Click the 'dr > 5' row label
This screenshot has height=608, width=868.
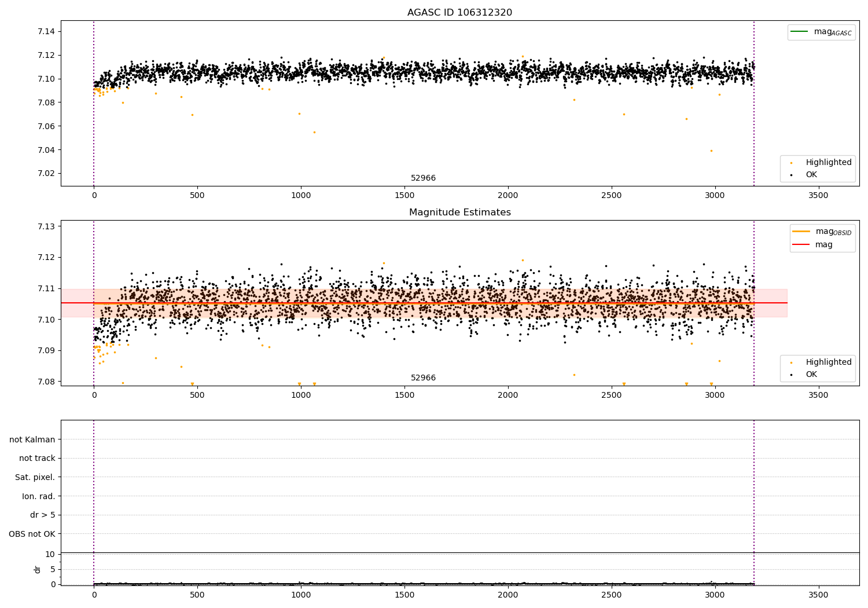(43, 515)
